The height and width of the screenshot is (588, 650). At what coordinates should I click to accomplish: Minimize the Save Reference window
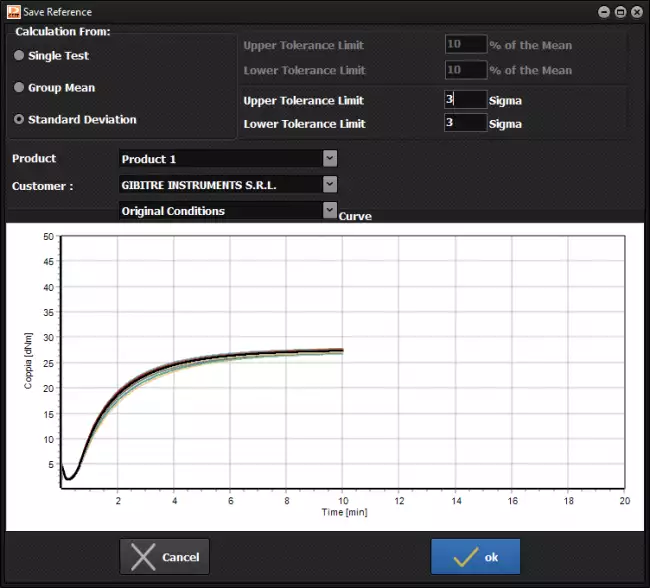click(x=604, y=11)
